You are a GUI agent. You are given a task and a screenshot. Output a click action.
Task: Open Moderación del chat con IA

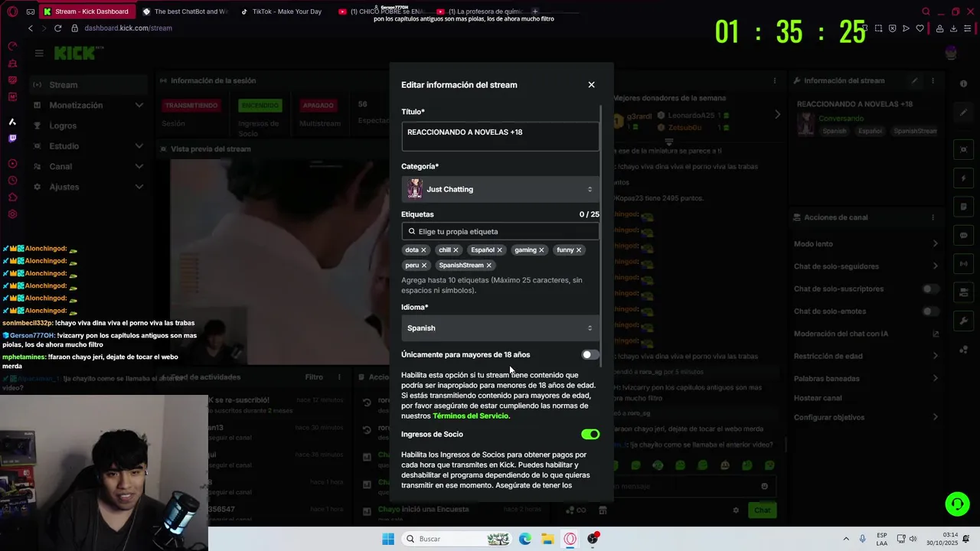pyautogui.click(x=866, y=334)
